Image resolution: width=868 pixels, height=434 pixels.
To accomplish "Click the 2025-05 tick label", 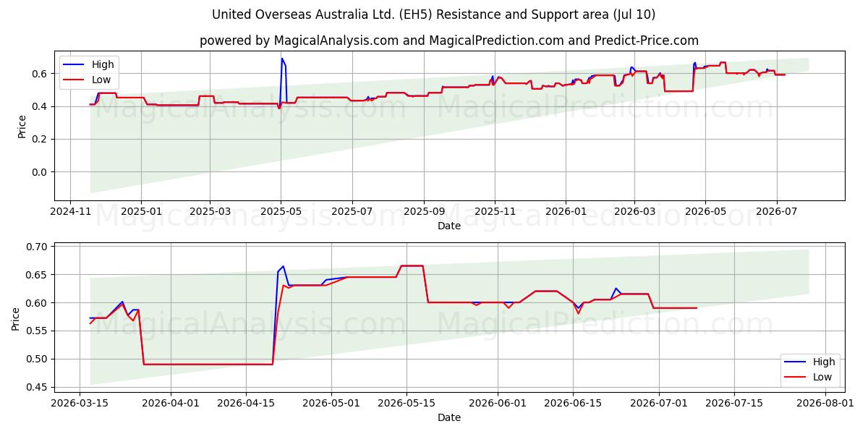I will [x=281, y=211].
